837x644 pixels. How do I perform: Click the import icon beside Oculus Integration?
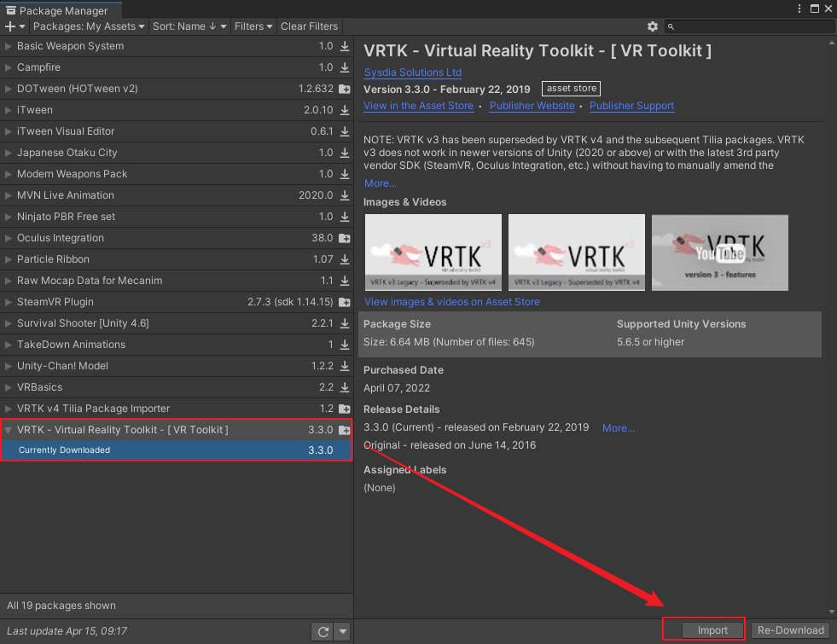pyautogui.click(x=345, y=239)
